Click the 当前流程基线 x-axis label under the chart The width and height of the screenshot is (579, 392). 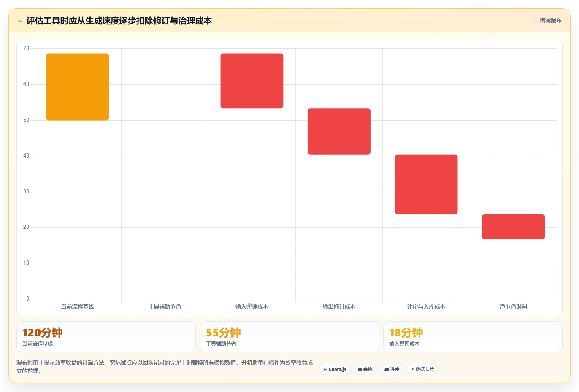click(78, 306)
